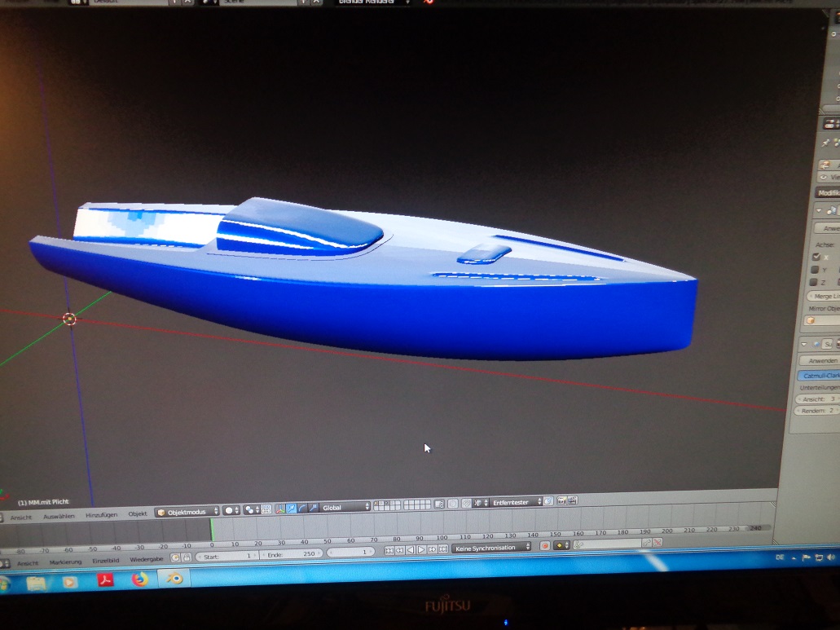Open the Ansicht menu in the 3D view header
840x630 pixels.
[x=21, y=517]
